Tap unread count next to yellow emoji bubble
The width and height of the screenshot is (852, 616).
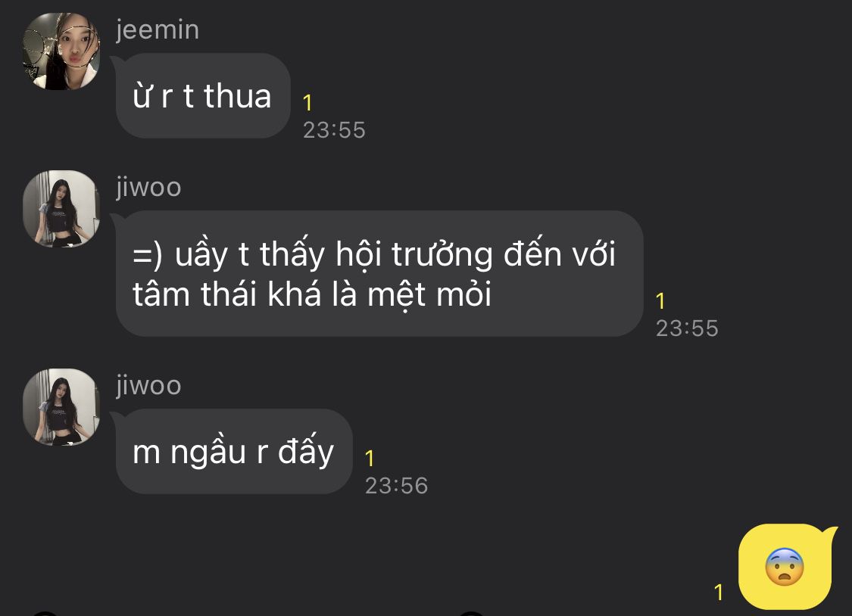(x=719, y=592)
